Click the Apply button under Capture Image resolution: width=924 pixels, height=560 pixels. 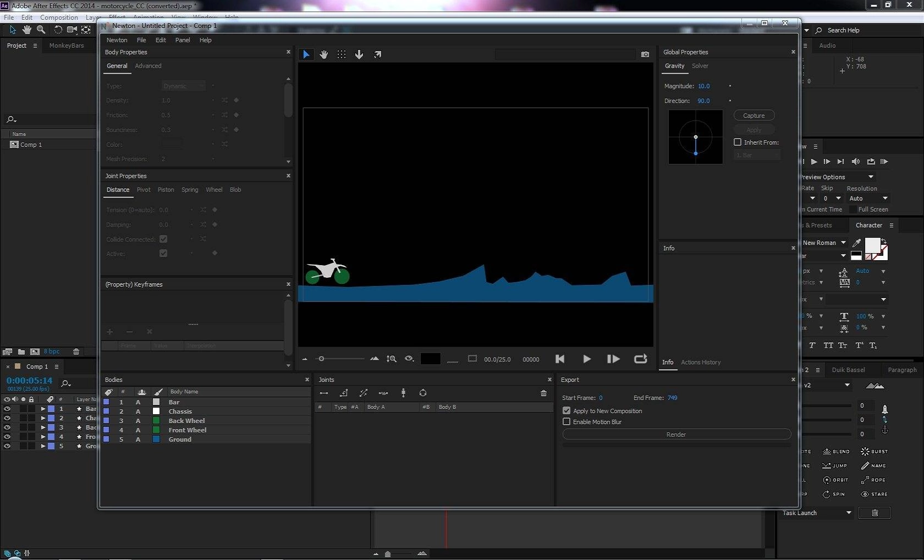(x=754, y=130)
